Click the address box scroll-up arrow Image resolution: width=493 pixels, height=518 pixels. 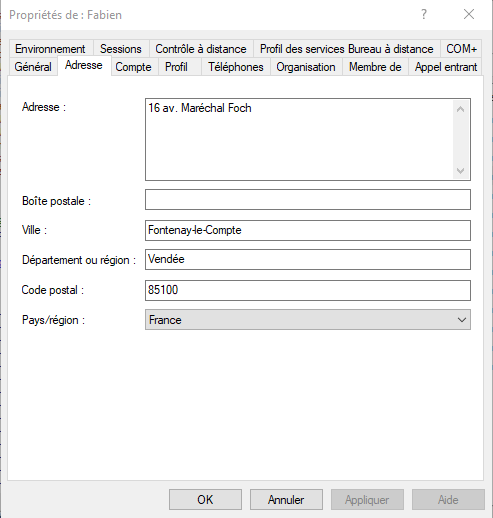461,109
